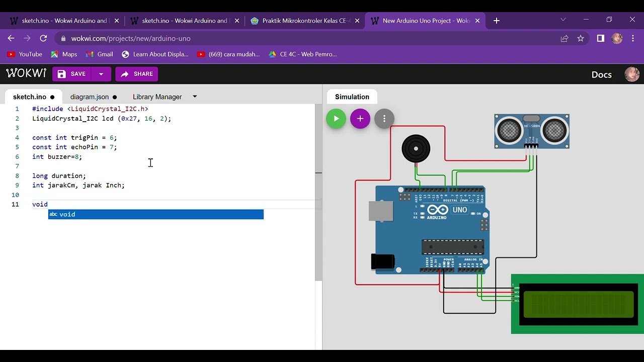Expand the Save dropdown arrow
The image size is (644, 362).
(101, 74)
